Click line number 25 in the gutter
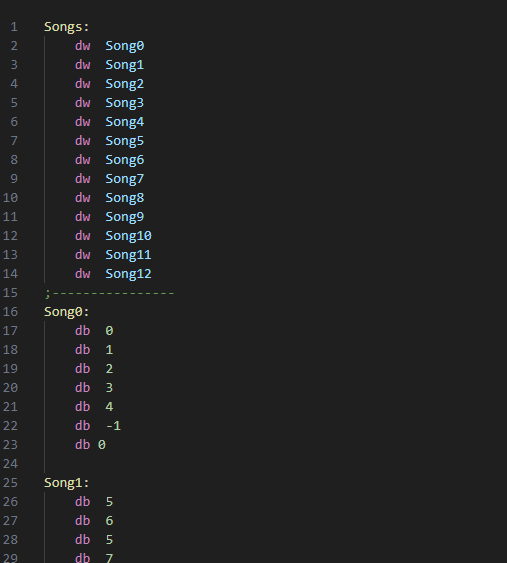507x563 pixels. click(10, 483)
